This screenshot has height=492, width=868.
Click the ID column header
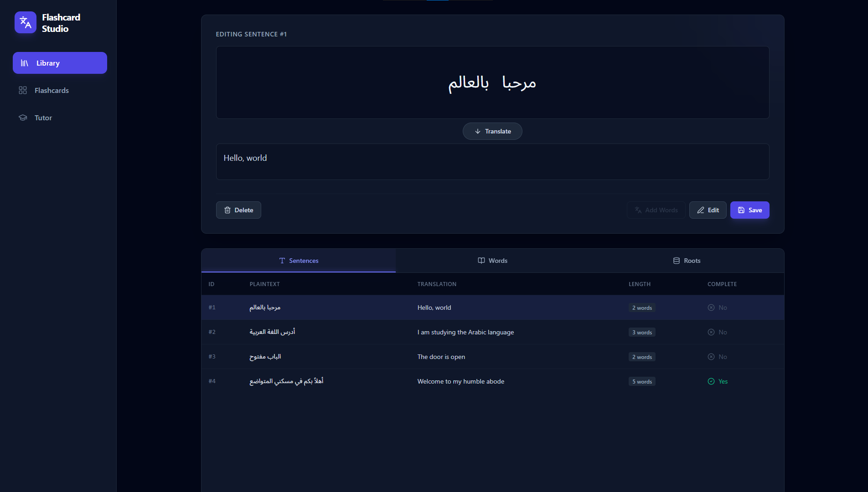click(x=212, y=284)
